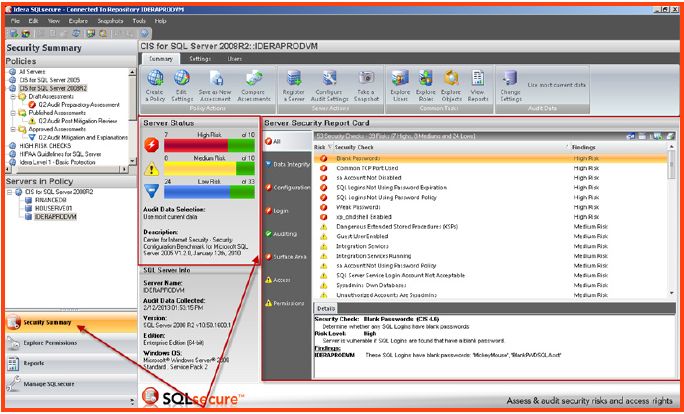Screen dimensions: 684x414
Task: Click the first icon in the report card header bar
Action: click(x=631, y=136)
